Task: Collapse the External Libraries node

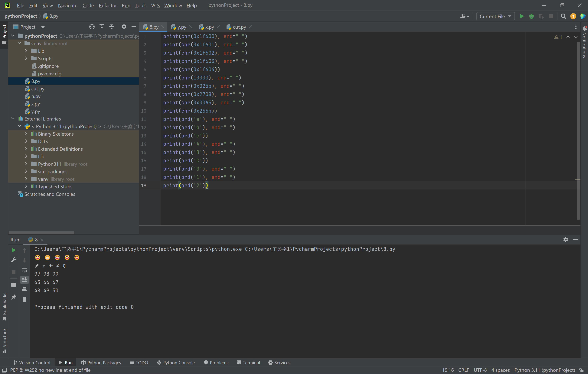Action: pyautogui.click(x=13, y=119)
